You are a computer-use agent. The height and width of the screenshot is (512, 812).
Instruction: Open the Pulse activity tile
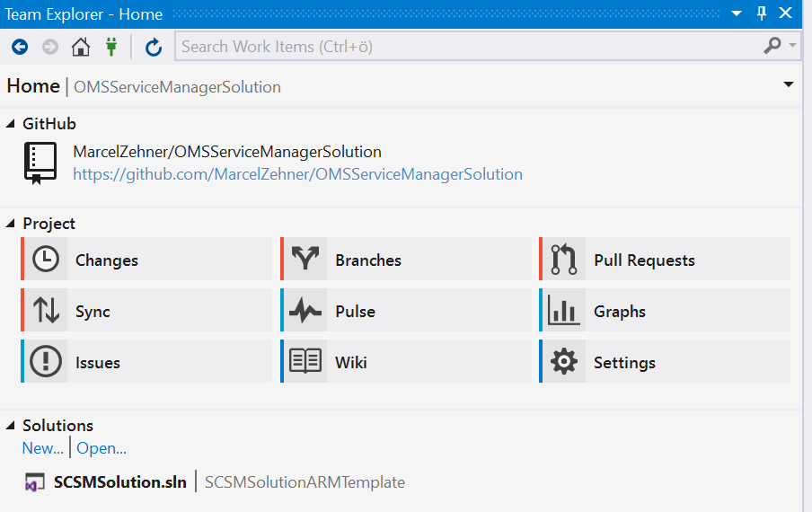[x=406, y=312]
